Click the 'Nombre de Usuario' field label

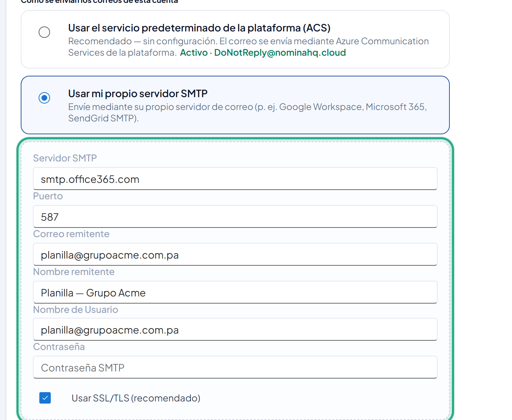coord(75,310)
